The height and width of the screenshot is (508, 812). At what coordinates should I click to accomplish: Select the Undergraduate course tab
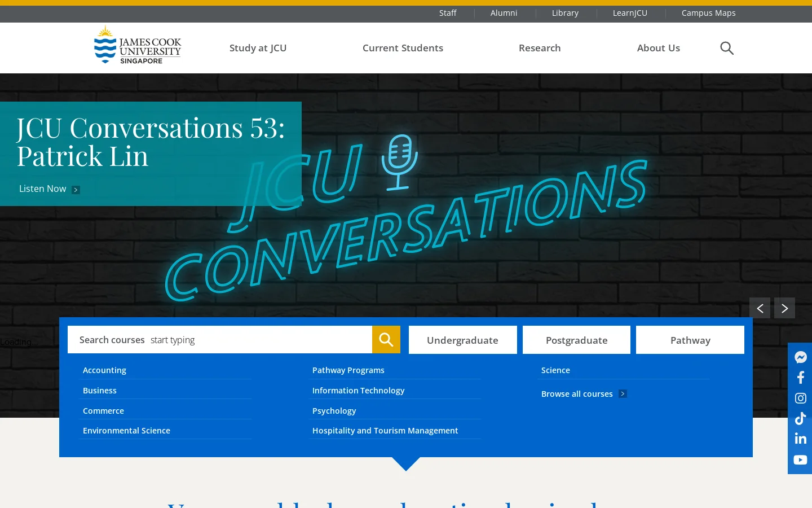pyautogui.click(x=462, y=340)
